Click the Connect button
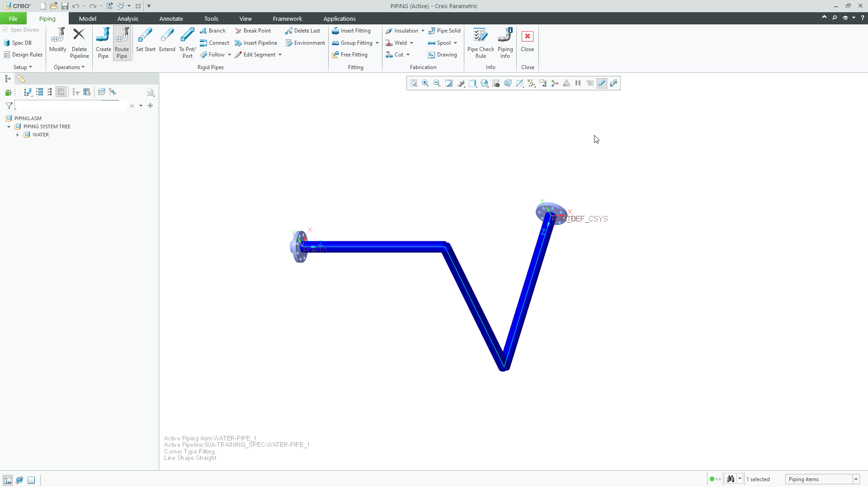868x487 pixels. (x=214, y=43)
